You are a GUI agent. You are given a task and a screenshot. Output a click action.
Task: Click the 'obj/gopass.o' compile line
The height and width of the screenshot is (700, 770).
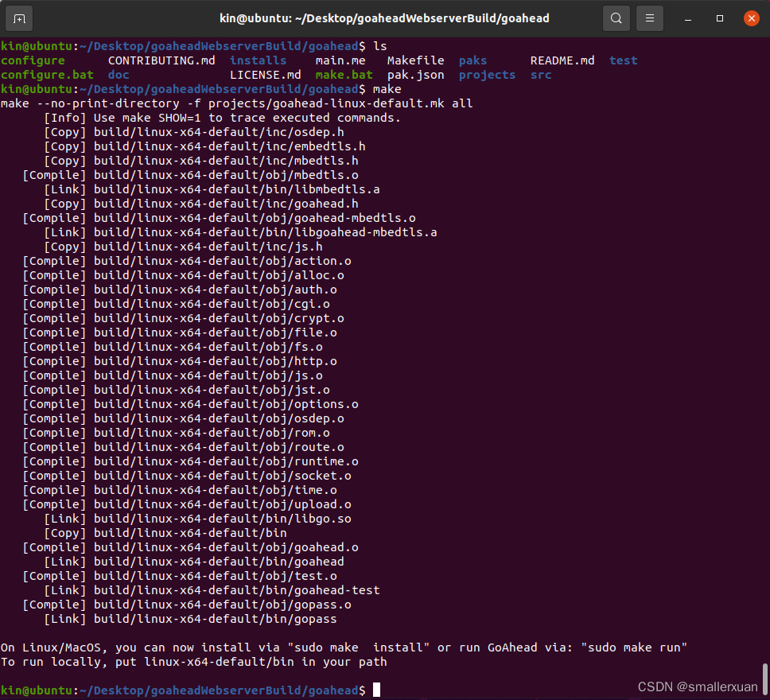pos(187,605)
